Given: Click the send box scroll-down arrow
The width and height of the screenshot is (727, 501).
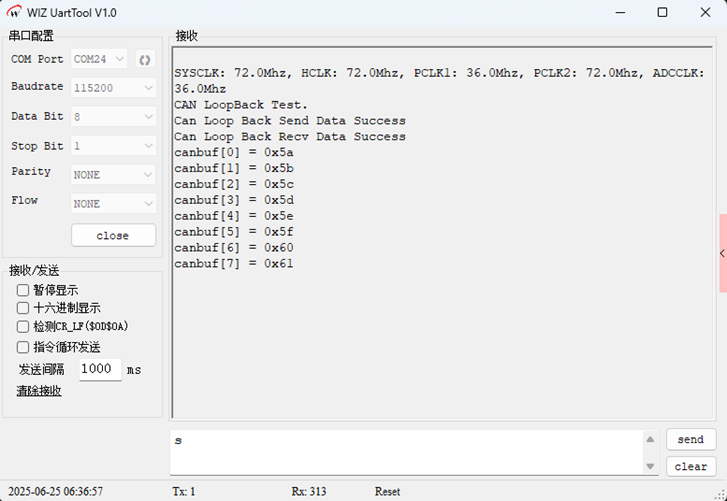Looking at the screenshot, I should [x=651, y=466].
